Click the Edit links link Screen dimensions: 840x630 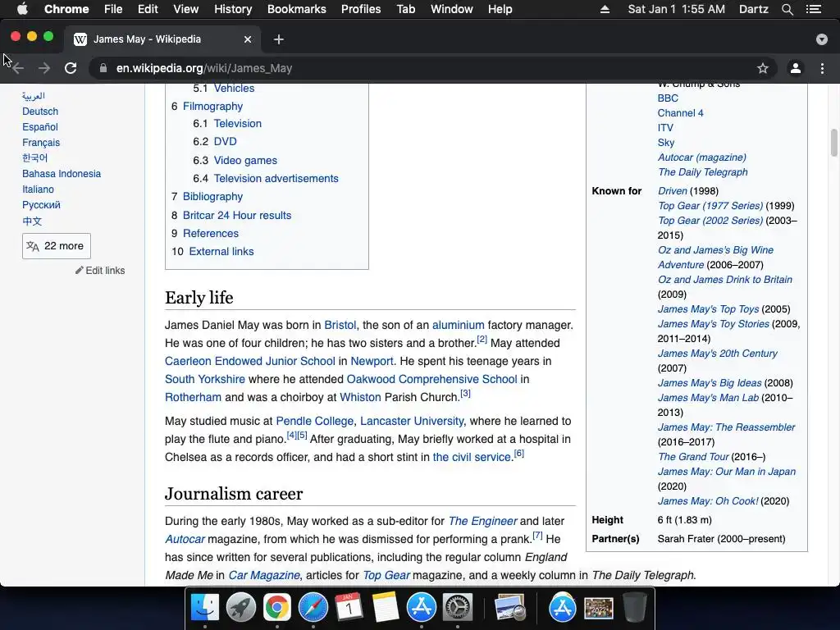tap(105, 271)
